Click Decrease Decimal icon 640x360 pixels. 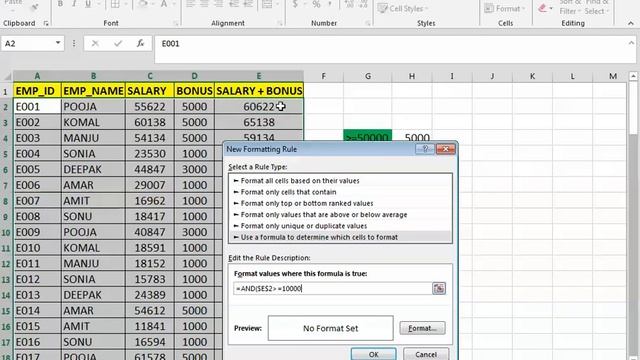[363, 4]
